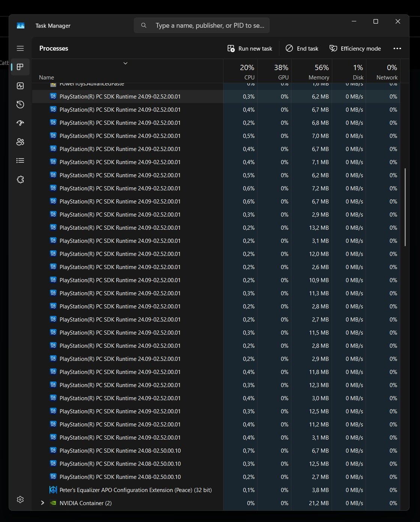420x522 pixels.
Task: Open the Details page in the sidebar
Action: pos(20,160)
